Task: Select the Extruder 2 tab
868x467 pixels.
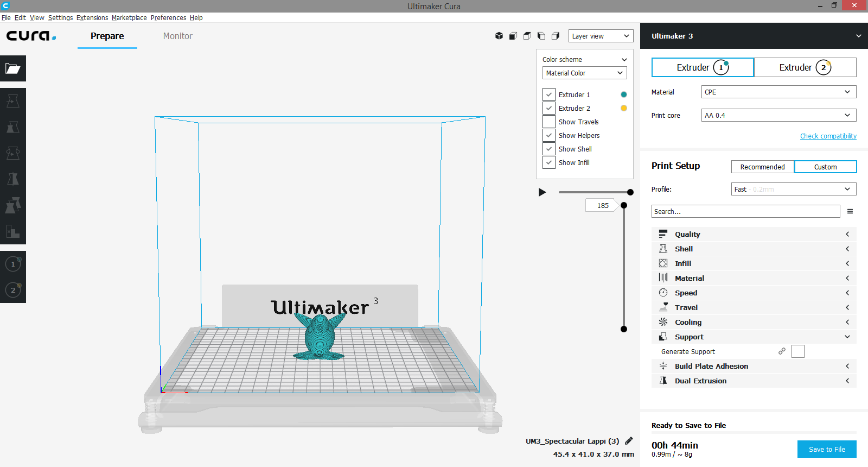Action: tap(805, 67)
